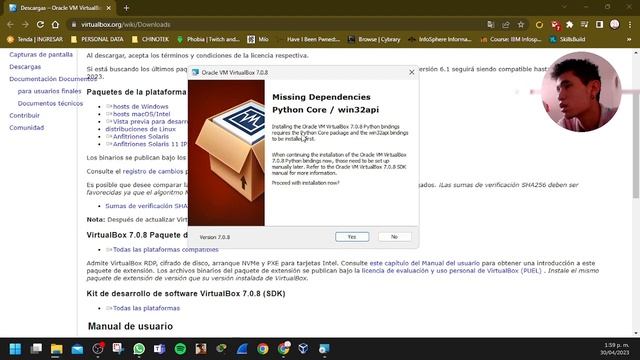The image size is (640, 360).
Task: Open the Mail app on the taskbar
Action: (x=77, y=349)
